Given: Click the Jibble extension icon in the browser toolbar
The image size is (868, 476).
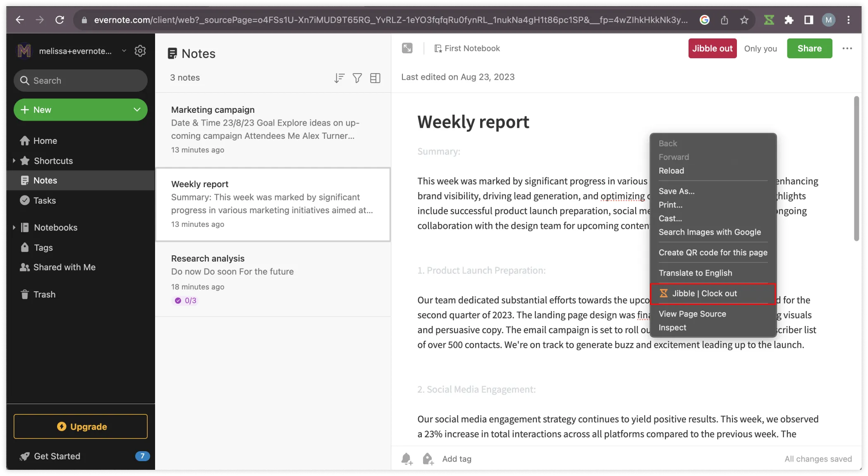Looking at the screenshot, I should click(769, 20).
